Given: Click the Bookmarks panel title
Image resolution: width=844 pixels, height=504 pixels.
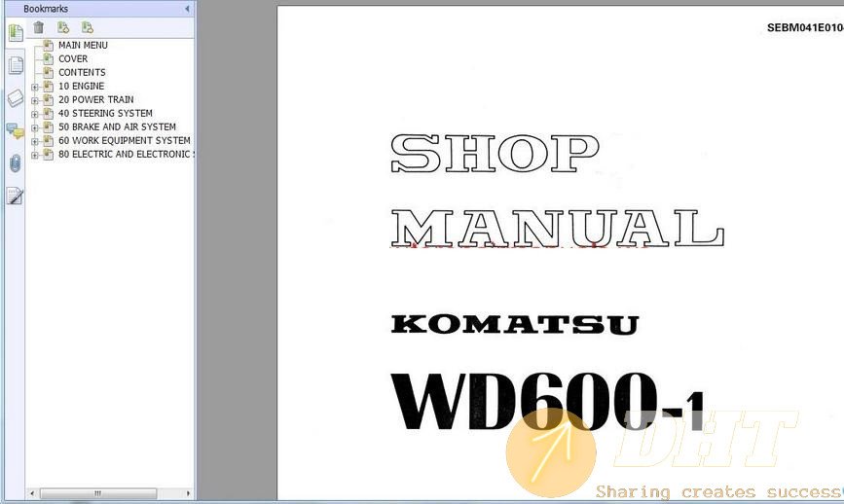Looking at the screenshot, I should pos(46,9).
